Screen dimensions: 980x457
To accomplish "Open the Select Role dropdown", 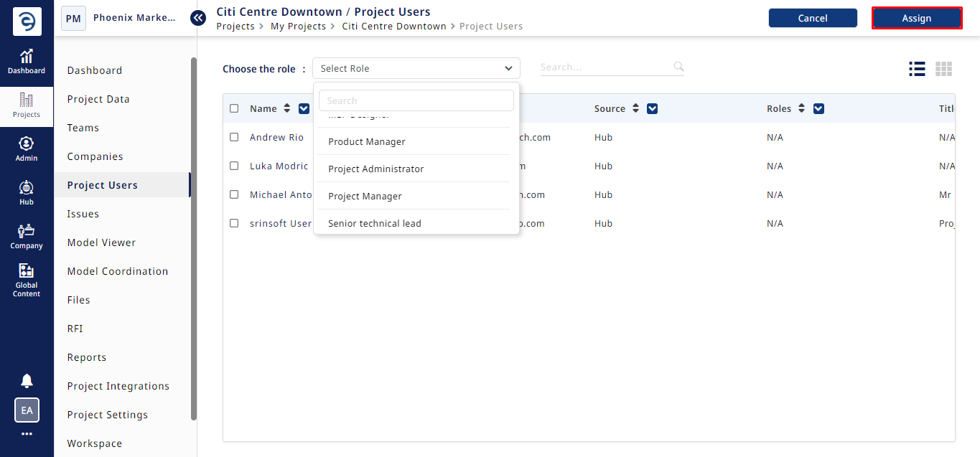I will 416,68.
